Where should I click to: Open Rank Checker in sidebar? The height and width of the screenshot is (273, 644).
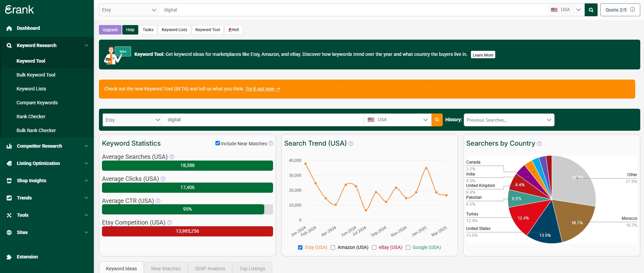click(31, 117)
